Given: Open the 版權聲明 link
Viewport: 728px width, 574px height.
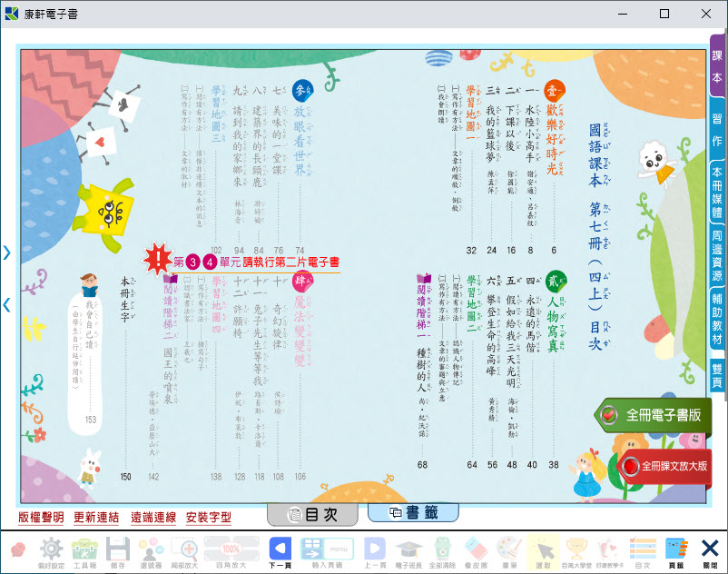Looking at the screenshot, I should (41, 518).
